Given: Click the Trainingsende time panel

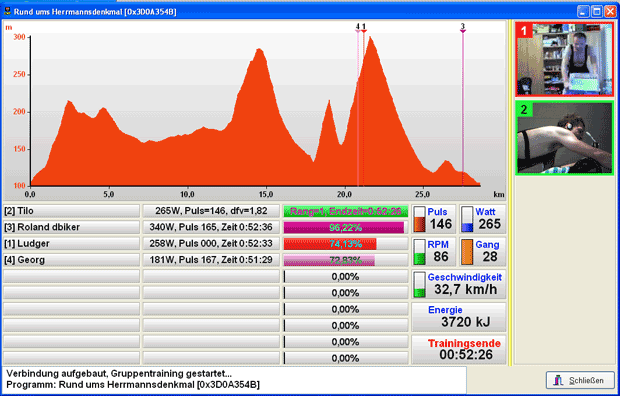Looking at the screenshot, I should 459,349.
